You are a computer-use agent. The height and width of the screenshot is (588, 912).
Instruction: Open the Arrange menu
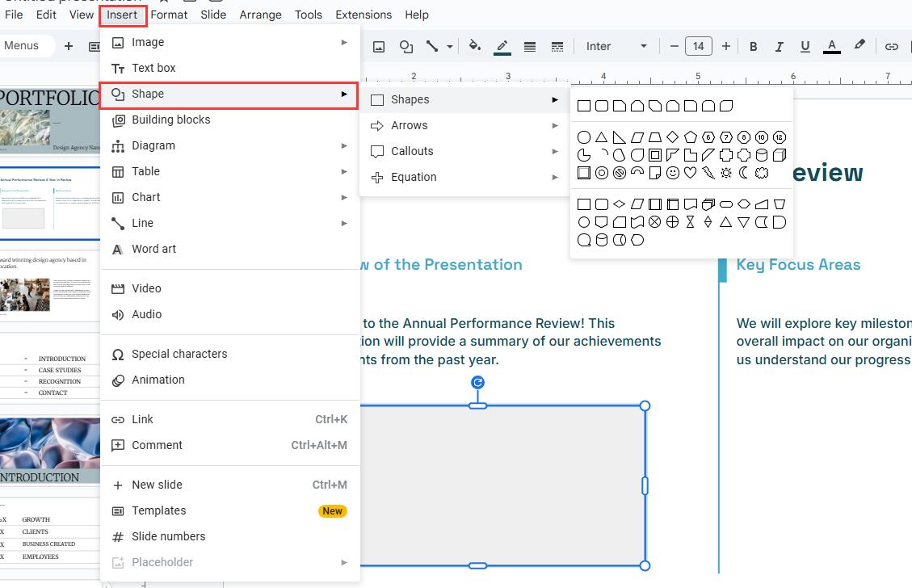coord(261,15)
